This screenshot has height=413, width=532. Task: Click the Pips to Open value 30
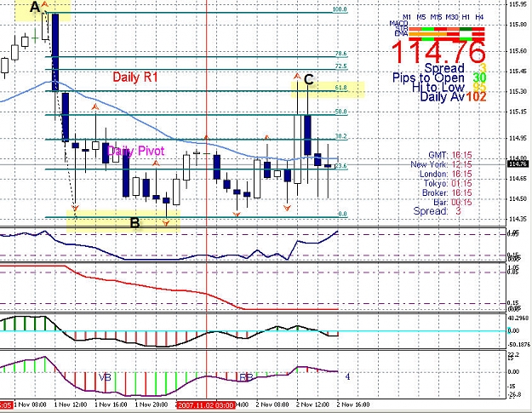(x=479, y=77)
